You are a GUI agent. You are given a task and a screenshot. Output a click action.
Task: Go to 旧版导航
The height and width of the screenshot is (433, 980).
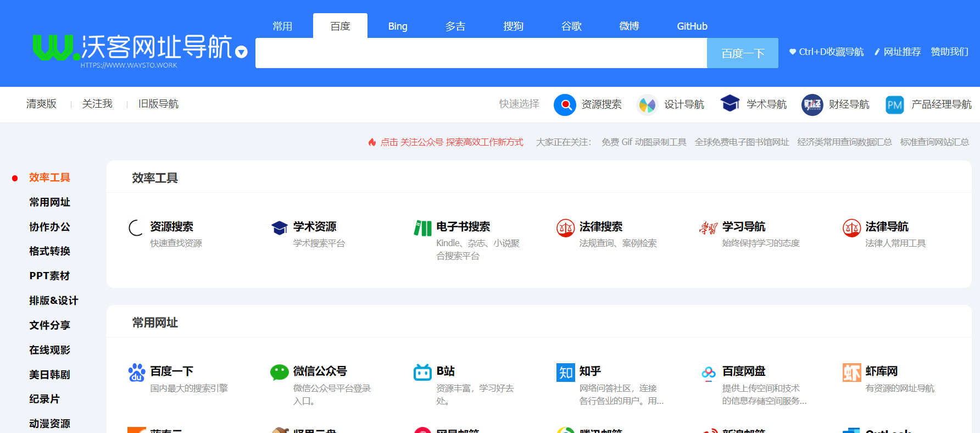(x=158, y=104)
